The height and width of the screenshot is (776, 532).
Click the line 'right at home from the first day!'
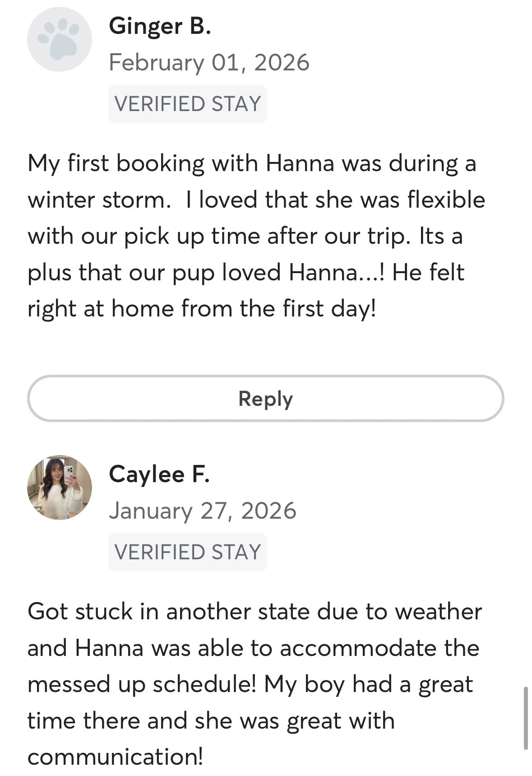click(x=202, y=309)
